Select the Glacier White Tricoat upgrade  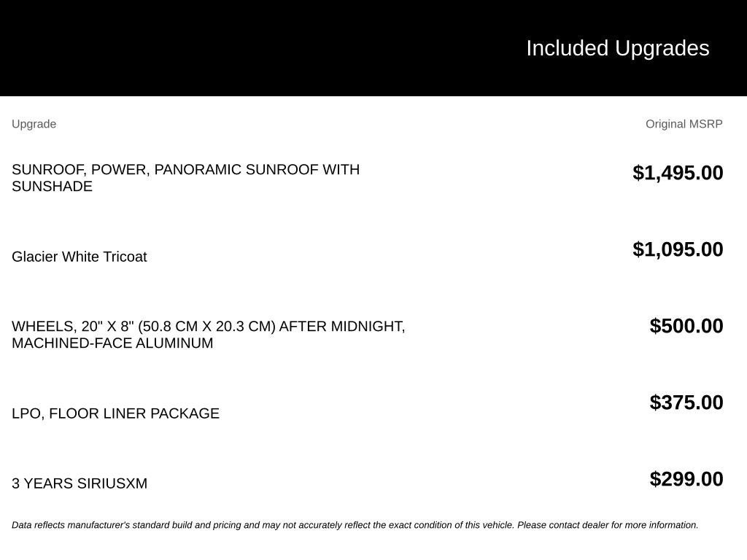pyautogui.click(x=79, y=257)
